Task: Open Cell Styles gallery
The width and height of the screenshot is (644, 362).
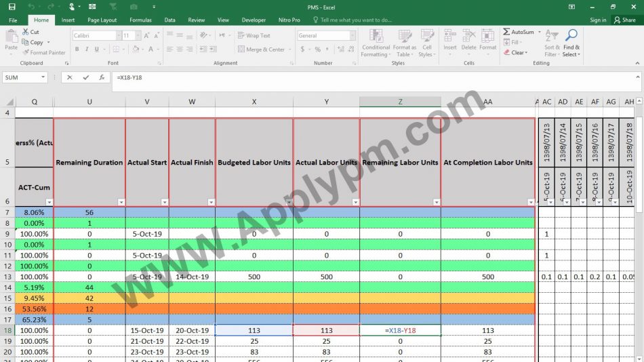Action: [426, 43]
